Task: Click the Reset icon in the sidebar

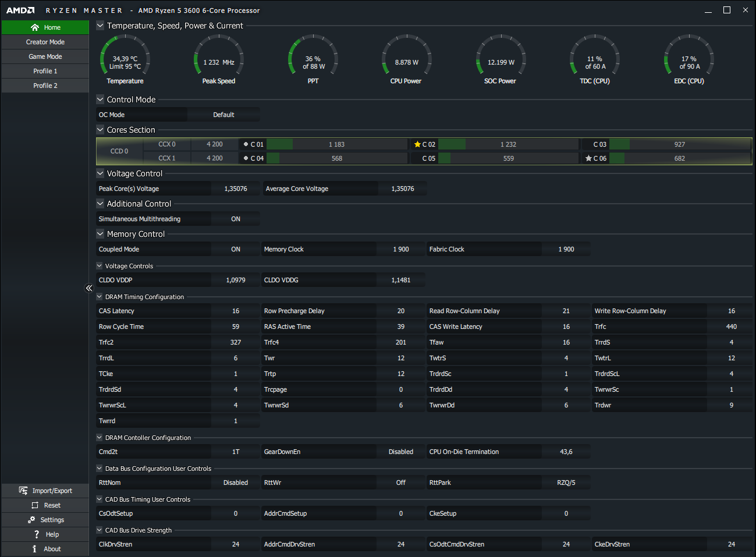Action: pyautogui.click(x=35, y=505)
